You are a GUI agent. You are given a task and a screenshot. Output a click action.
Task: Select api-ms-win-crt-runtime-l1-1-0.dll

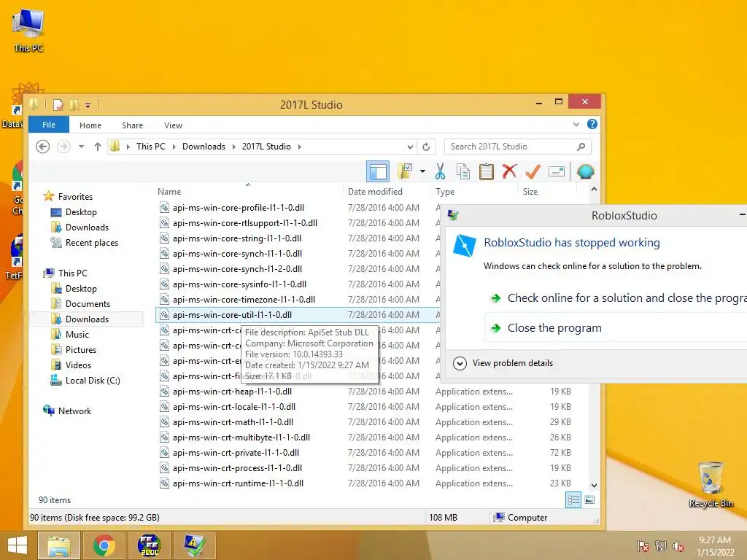coord(238,483)
